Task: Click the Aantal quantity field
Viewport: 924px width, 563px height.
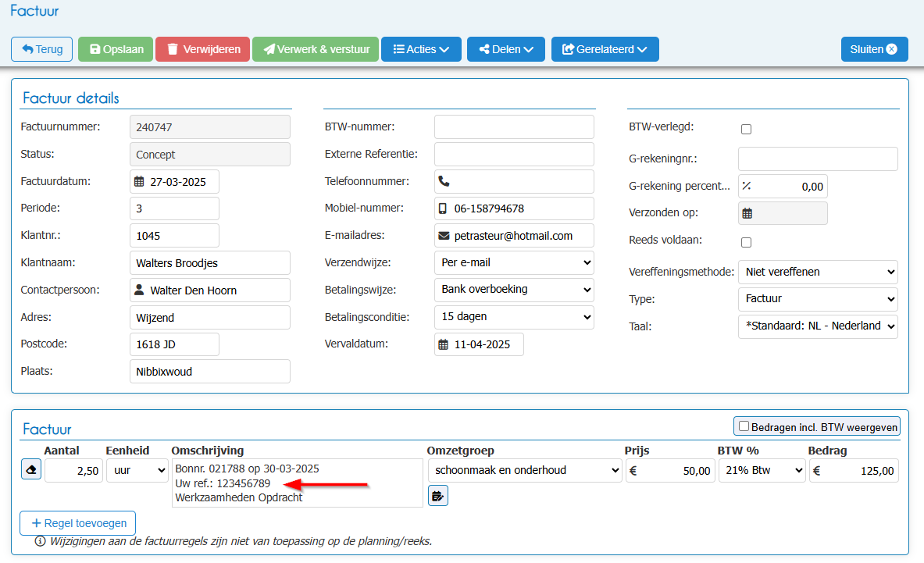Action: pyautogui.click(x=73, y=471)
